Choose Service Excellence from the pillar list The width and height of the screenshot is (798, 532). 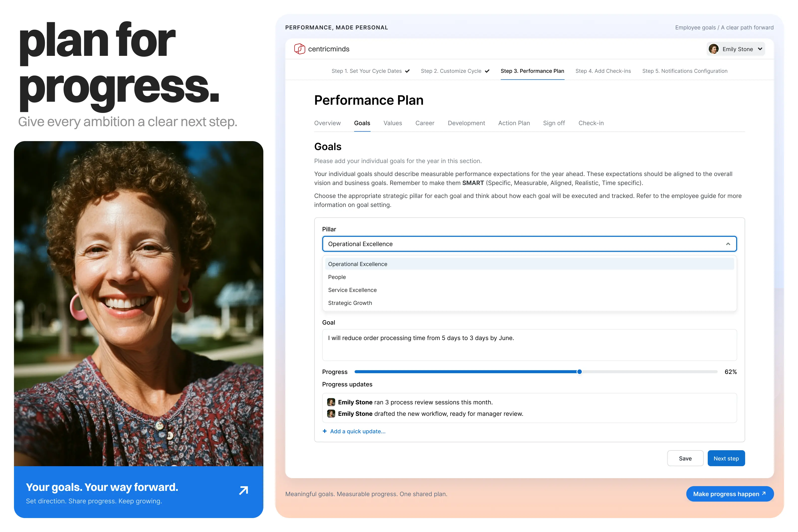point(529,290)
